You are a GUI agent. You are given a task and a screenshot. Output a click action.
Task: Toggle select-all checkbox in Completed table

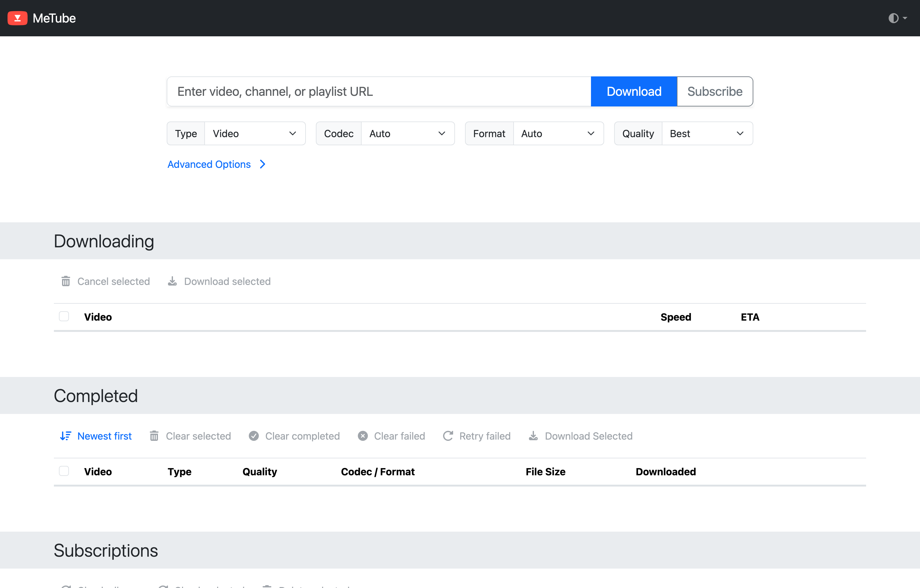[64, 471]
